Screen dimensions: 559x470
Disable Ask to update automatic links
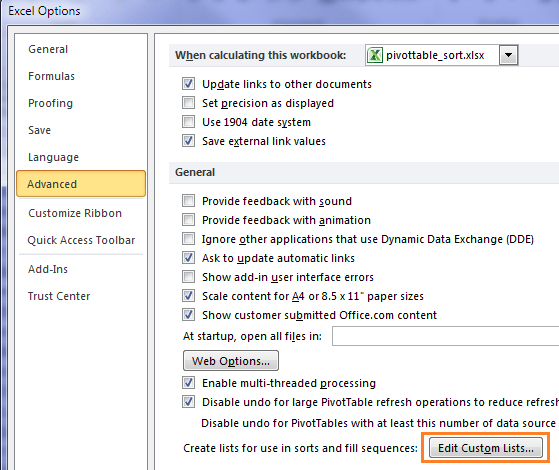pyautogui.click(x=188, y=258)
